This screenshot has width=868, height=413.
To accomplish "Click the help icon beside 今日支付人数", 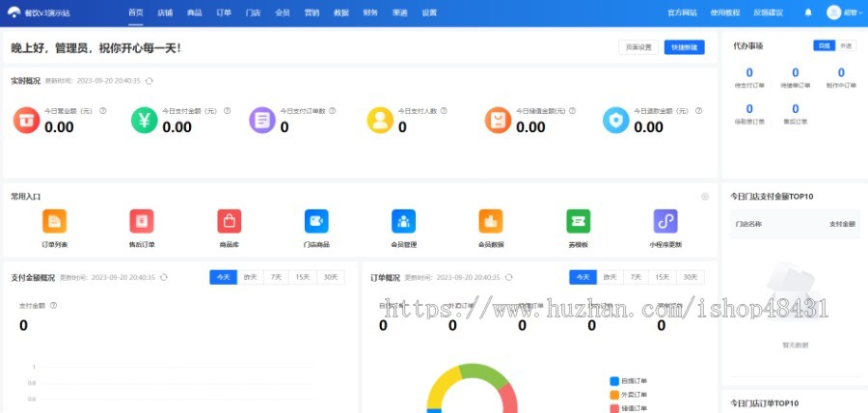I will 444,111.
